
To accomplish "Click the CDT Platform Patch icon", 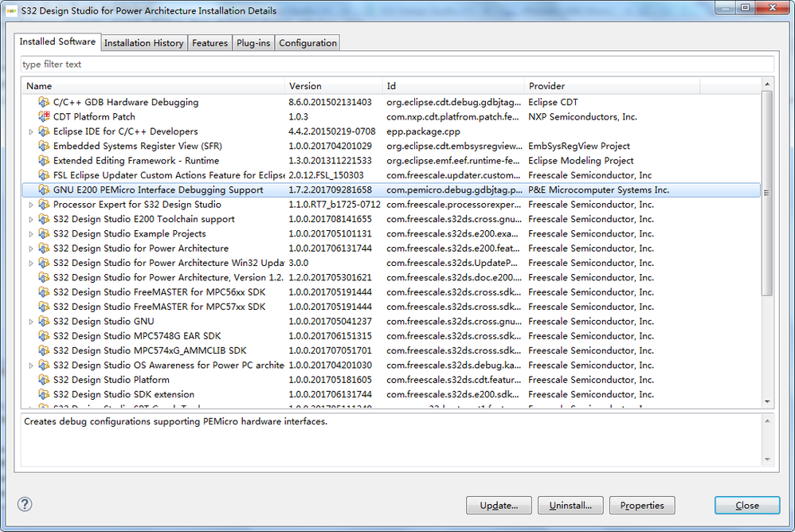I will pyautogui.click(x=44, y=117).
